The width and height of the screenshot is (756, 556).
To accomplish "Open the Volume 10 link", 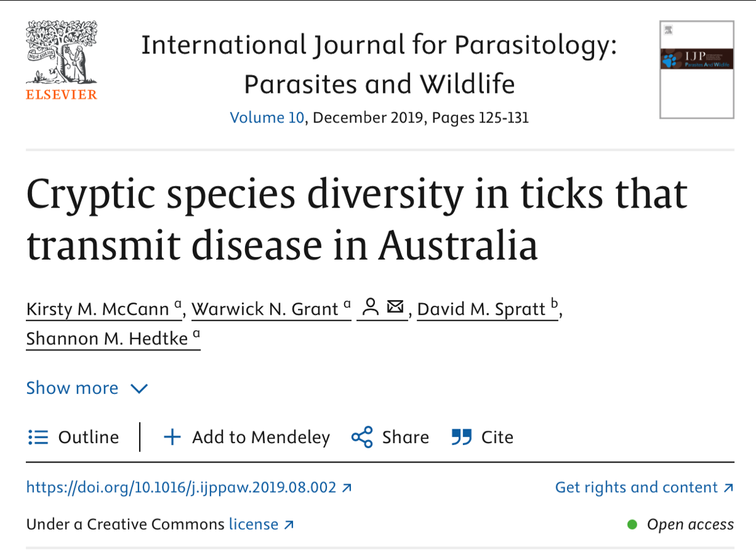I will (x=267, y=118).
